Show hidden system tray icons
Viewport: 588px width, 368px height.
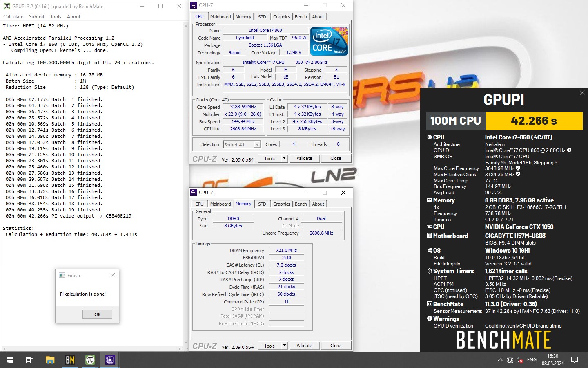click(x=500, y=360)
